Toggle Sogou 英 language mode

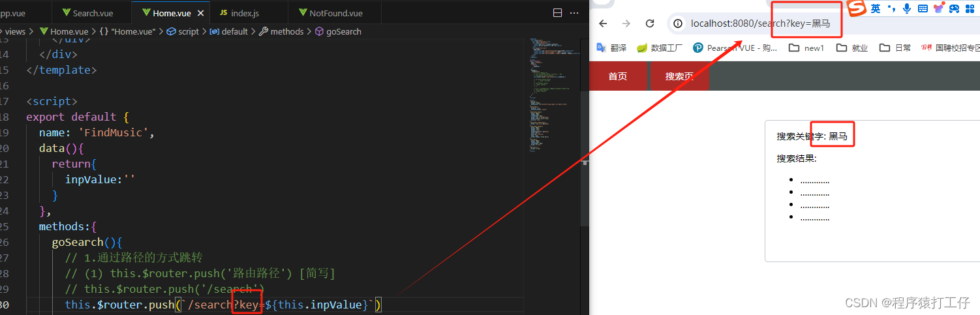coord(875,8)
